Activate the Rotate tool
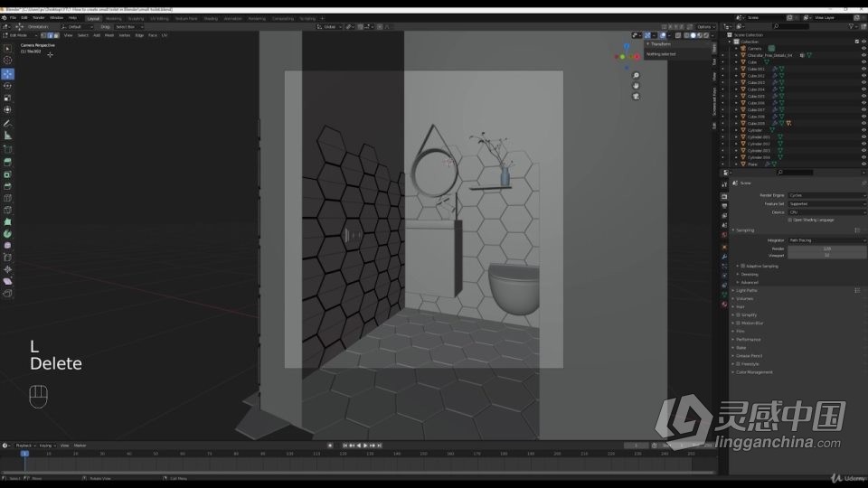 point(7,86)
